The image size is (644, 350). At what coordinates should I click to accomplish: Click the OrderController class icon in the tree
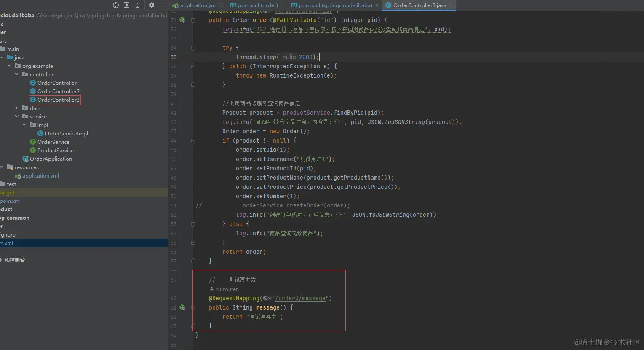pos(33,83)
